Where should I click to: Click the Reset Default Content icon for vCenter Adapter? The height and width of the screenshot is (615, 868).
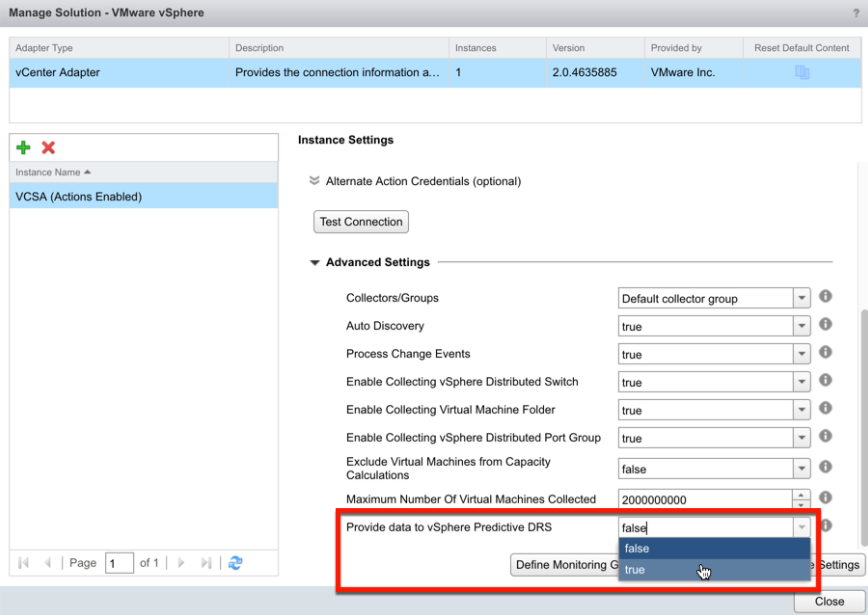tap(802, 73)
